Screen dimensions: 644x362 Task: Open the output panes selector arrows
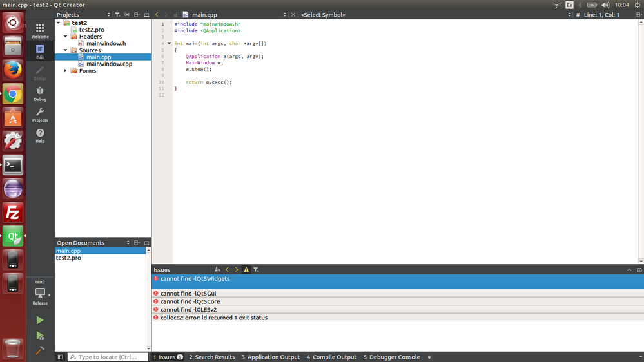coord(429,357)
